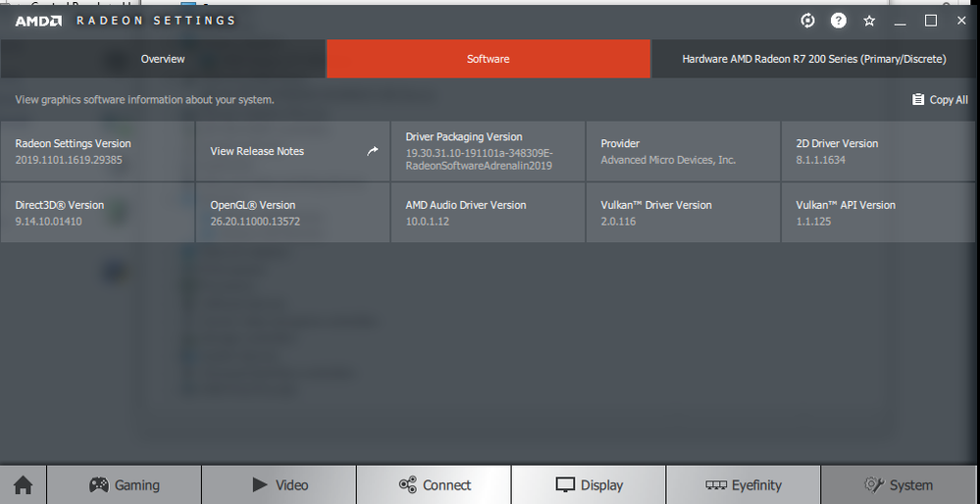The width and height of the screenshot is (980, 504).
Task: Open the Display section
Action: pos(589,484)
